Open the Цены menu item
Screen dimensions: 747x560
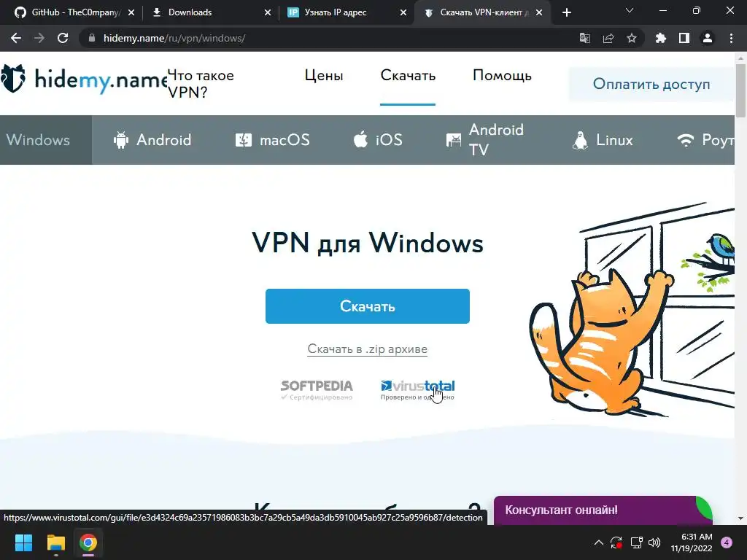coord(324,75)
